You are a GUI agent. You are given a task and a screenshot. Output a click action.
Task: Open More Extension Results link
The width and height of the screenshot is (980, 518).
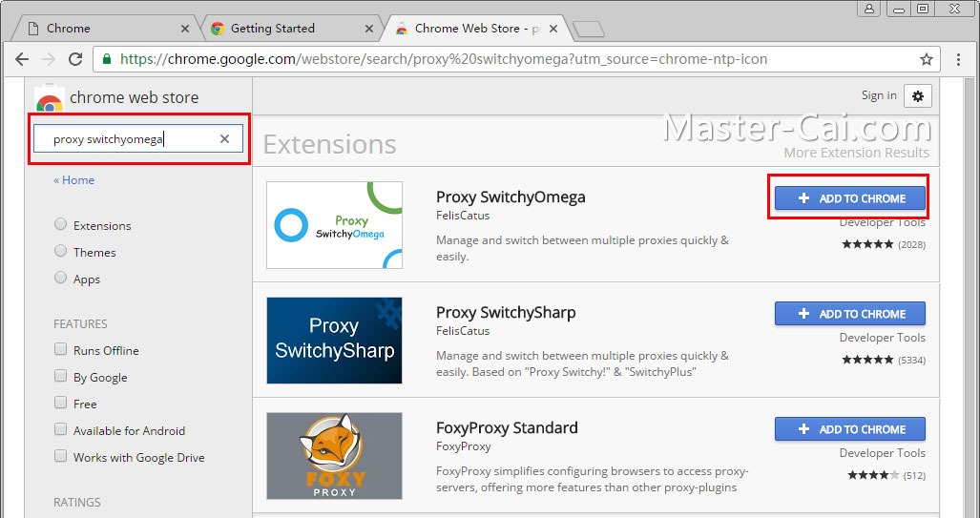pyautogui.click(x=856, y=153)
